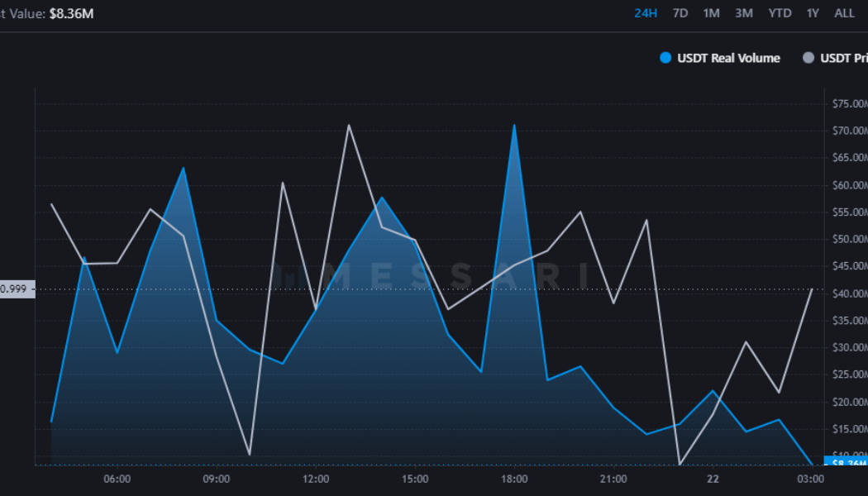Click the white price line peak near 13:00
The image size is (868, 496).
coord(349,126)
